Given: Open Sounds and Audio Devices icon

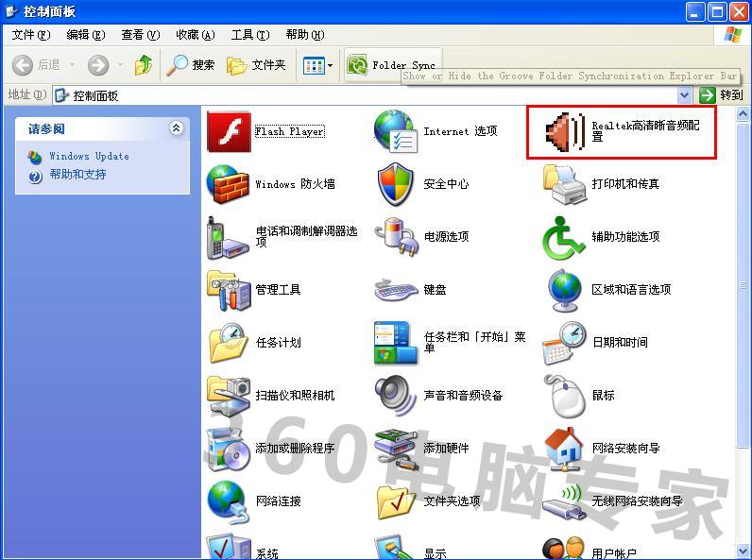Looking at the screenshot, I should 395,396.
